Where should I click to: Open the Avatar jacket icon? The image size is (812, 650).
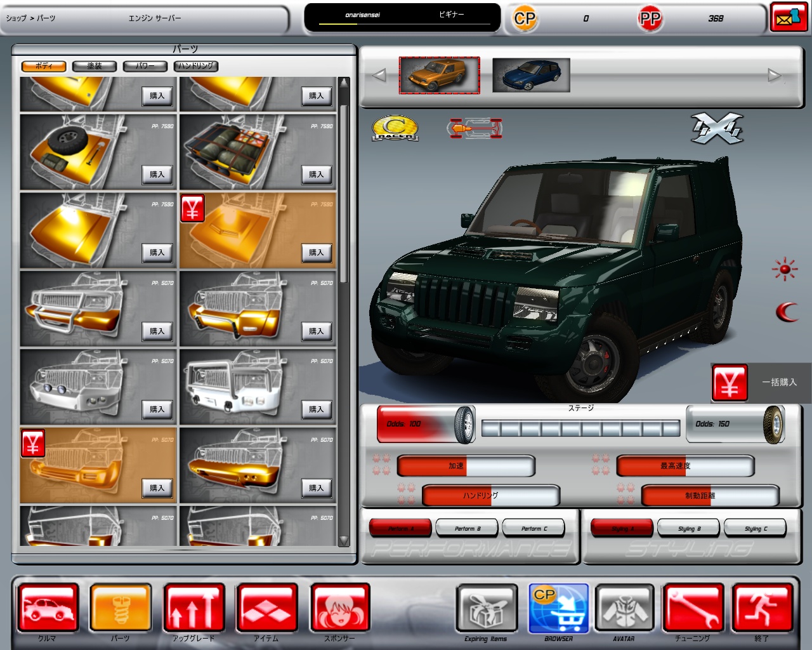(x=624, y=608)
